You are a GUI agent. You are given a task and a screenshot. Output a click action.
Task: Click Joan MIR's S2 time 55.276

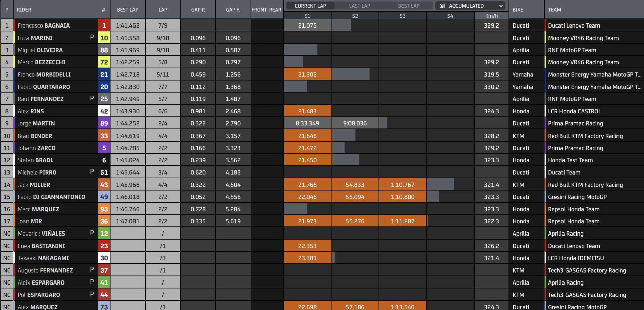tap(355, 221)
